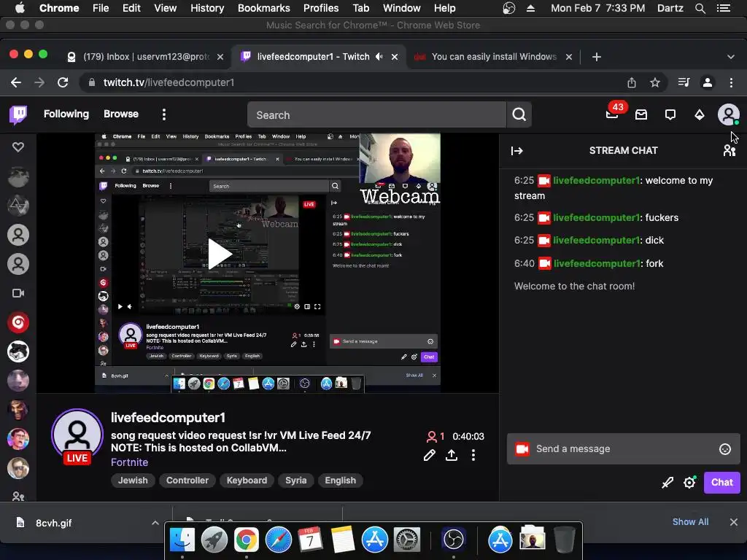
Task: Open the Prime loot crown icon
Action: point(641,114)
